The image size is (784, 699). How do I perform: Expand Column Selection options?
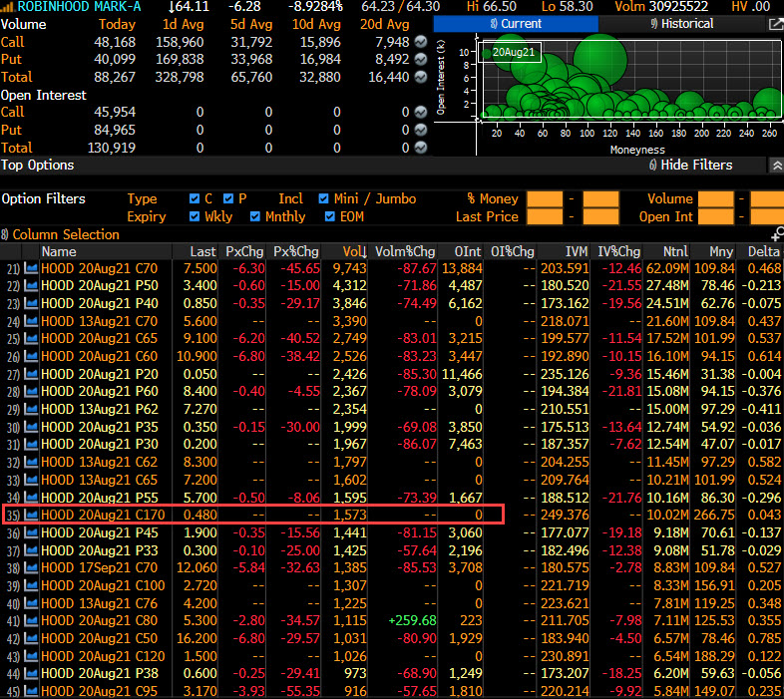point(66,234)
